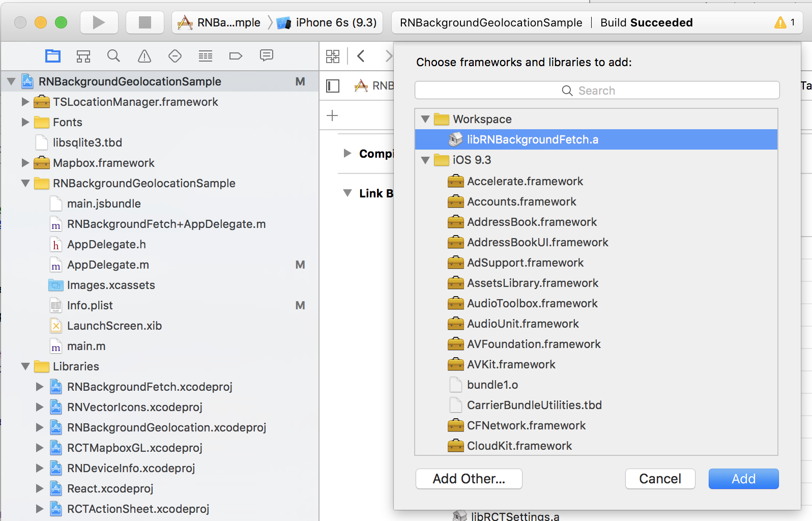This screenshot has height=521, width=812.
Task: Collapse the RNBackgroundGeolocationSample group folder
Action: pyautogui.click(x=25, y=183)
